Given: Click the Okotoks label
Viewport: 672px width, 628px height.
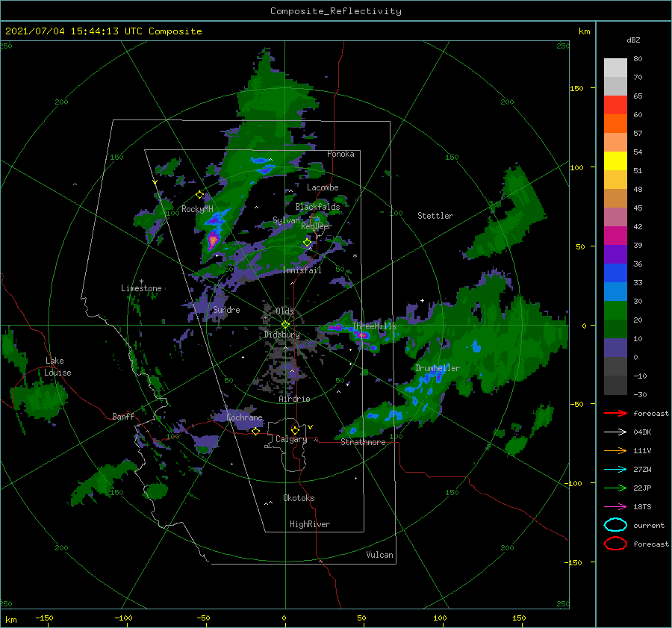Looking at the screenshot, I should click(299, 498).
